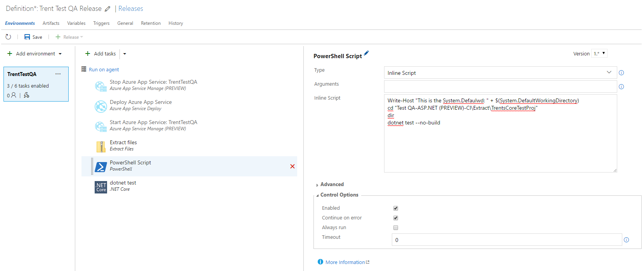This screenshot has height=271, width=644.
Task: Open the Type Inline Script dropdown
Action: [x=609, y=72]
